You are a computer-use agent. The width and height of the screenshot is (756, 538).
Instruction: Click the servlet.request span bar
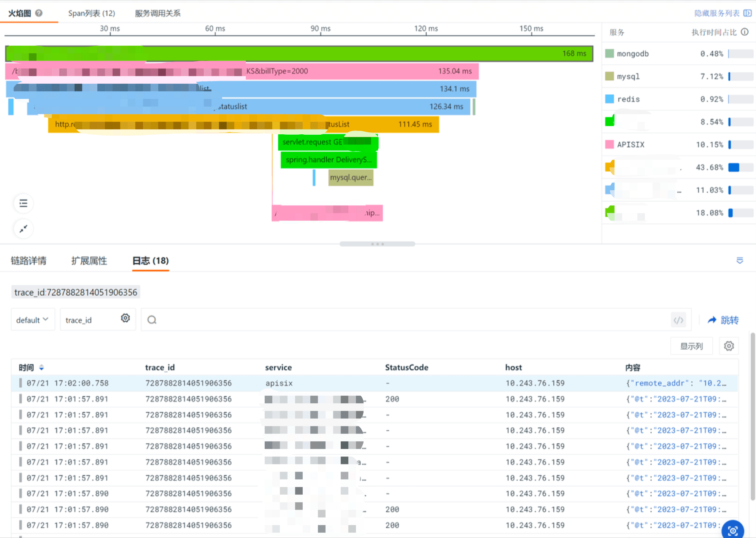point(328,142)
